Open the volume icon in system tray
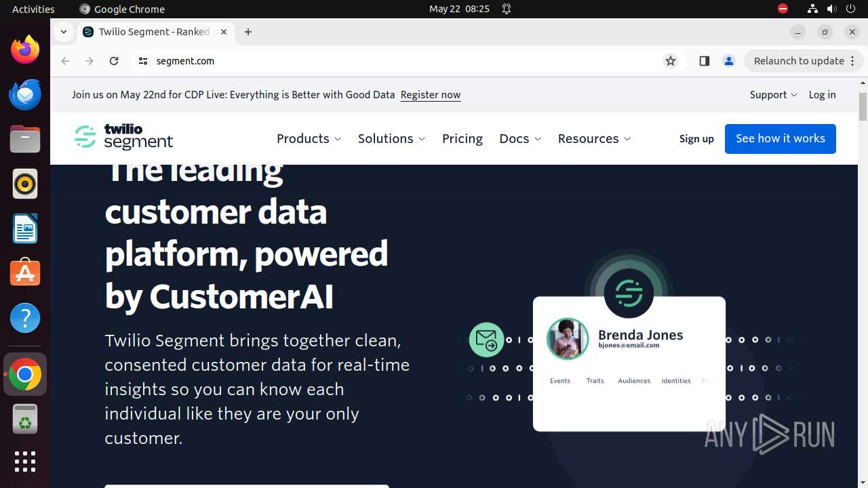This screenshot has width=868, height=488. pos(831,9)
